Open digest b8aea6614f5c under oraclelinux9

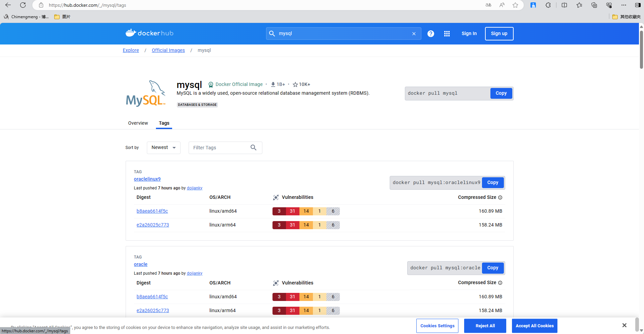click(152, 211)
